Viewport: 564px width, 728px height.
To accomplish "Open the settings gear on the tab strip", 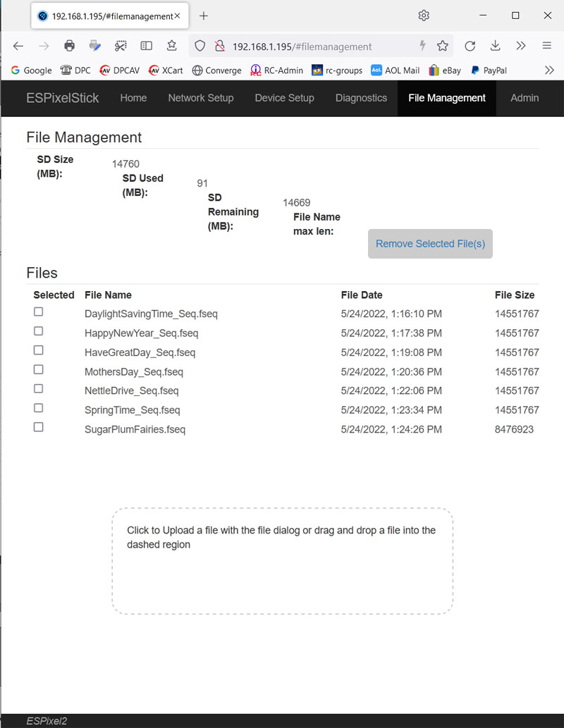I will coord(423,15).
